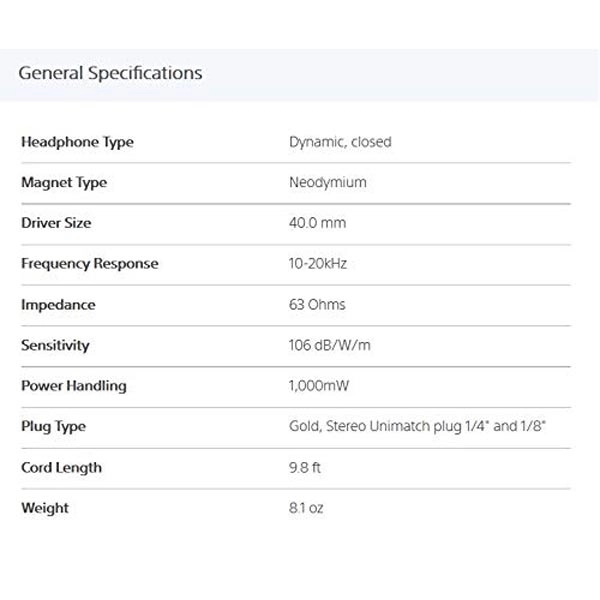Image resolution: width=600 pixels, height=600 pixels.
Task: Select the Sensitivity label
Action: [55, 345]
